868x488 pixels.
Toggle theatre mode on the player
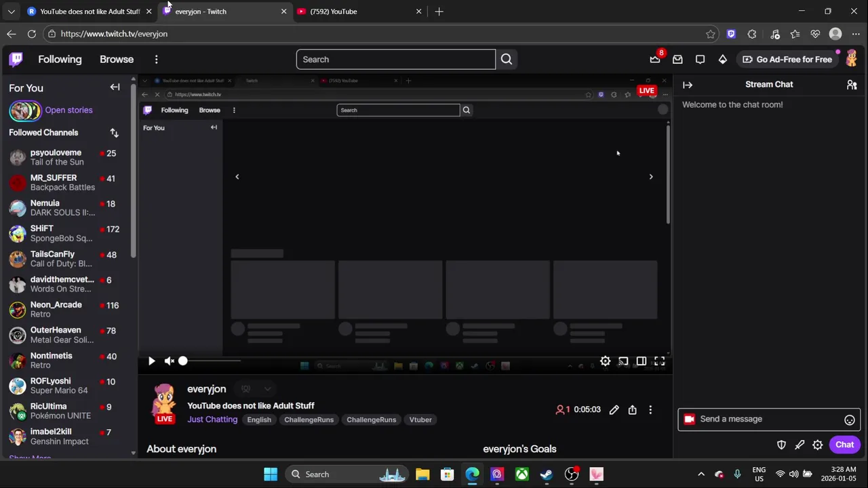pos(641,361)
